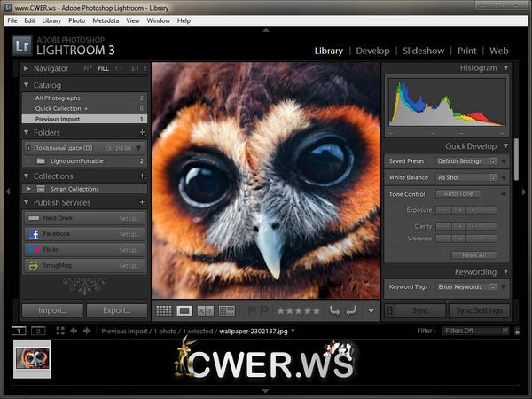Open the Metadata menu

pyautogui.click(x=106, y=20)
